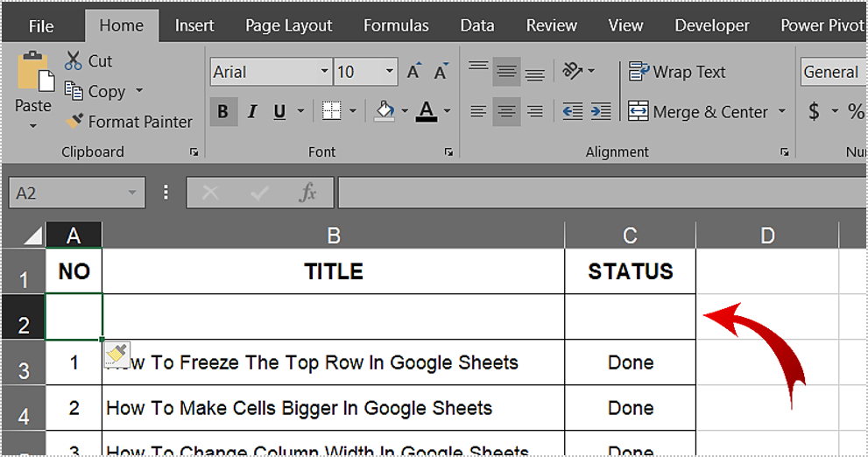Click the Paste clipboard icon

click(x=35, y=71)
